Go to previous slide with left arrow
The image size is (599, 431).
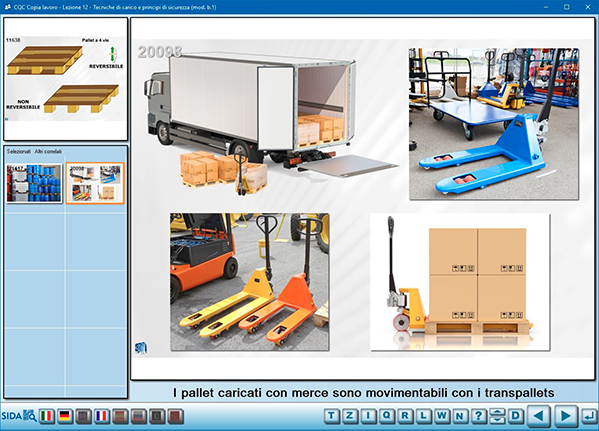point(539,416)
